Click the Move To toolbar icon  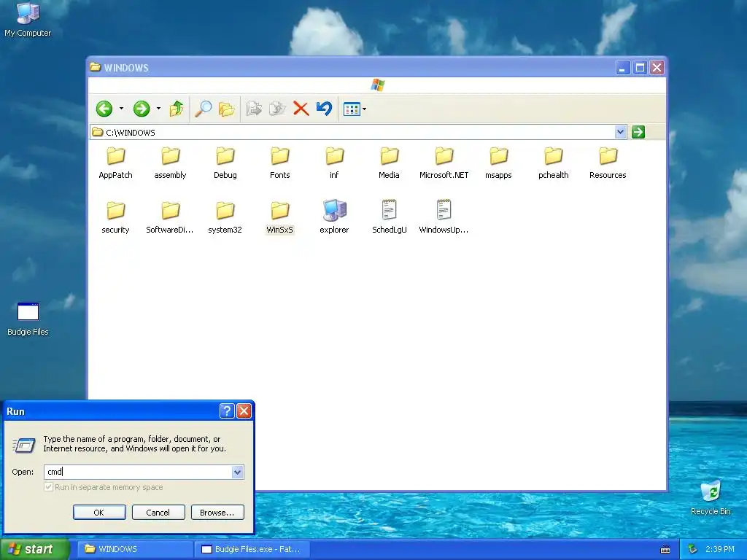[254, 109]
